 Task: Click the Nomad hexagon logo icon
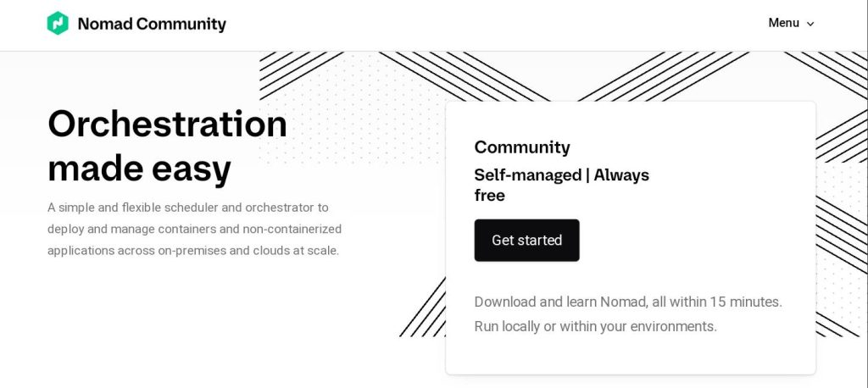pos(58,24)
